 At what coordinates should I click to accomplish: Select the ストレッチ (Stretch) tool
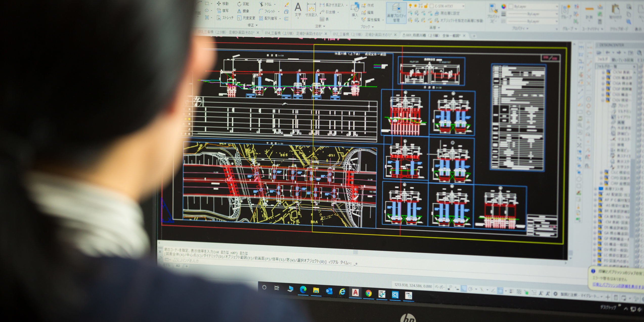click(225, 18)
